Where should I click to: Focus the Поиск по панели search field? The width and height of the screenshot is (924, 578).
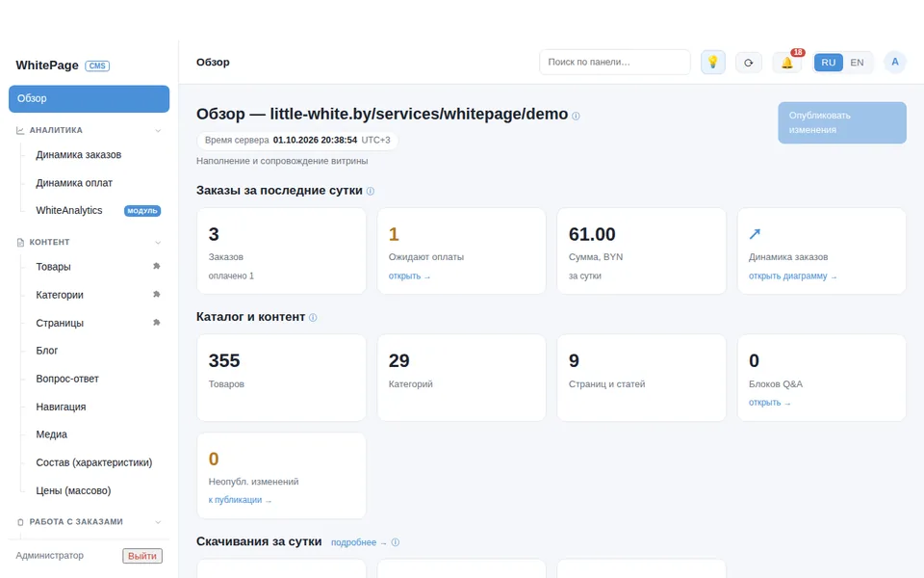coord(615,62)
